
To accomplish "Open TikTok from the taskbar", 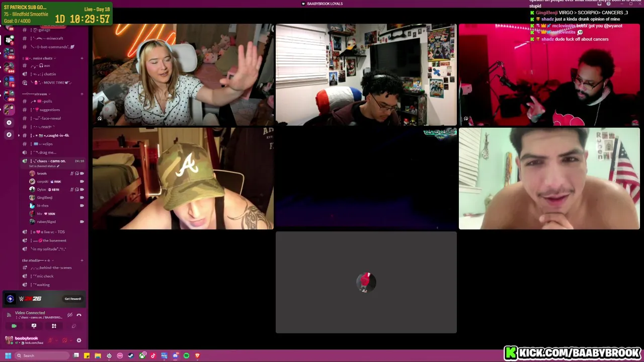I will (153, 355).
